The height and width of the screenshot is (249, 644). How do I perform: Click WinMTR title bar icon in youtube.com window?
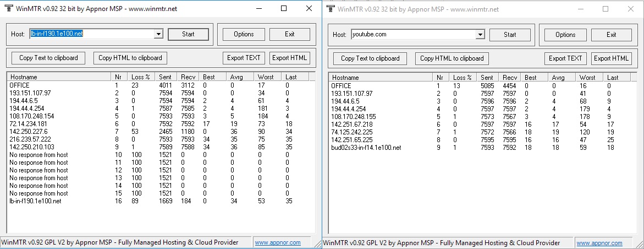tap(330, 9)
